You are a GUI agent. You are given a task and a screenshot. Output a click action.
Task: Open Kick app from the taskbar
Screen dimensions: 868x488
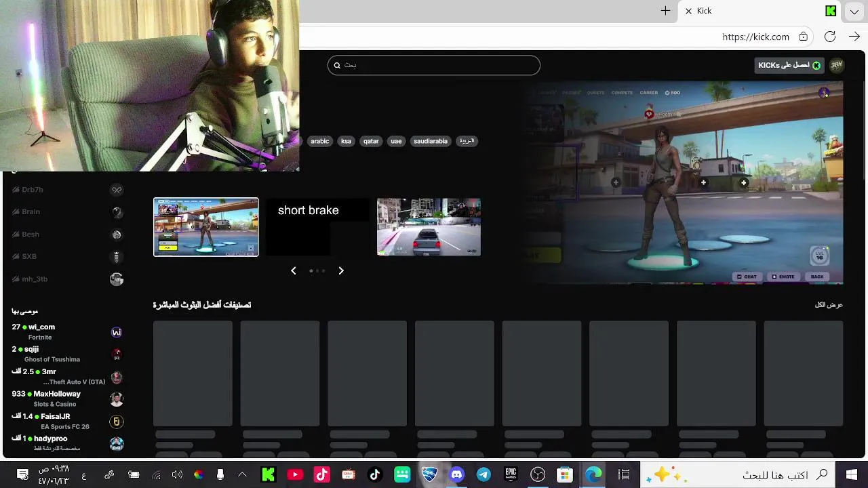pos(269,474)
